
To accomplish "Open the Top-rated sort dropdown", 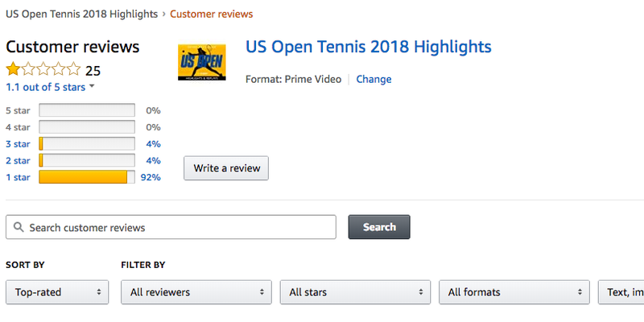I will pyautogui.click(x=57, y=292).
